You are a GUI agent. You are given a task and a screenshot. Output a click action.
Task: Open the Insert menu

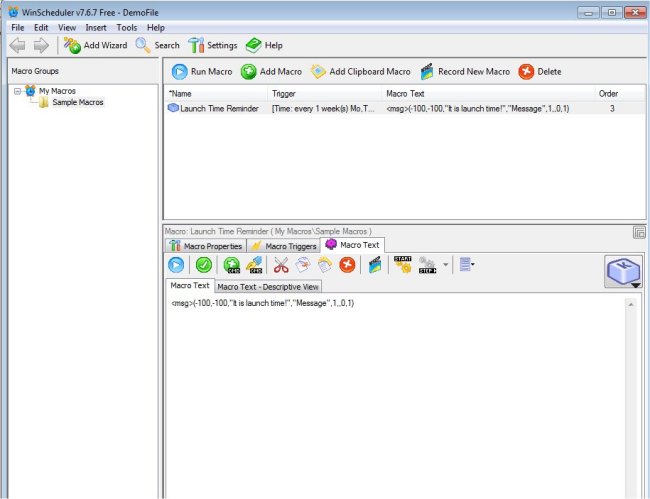(x=96, y=27)
